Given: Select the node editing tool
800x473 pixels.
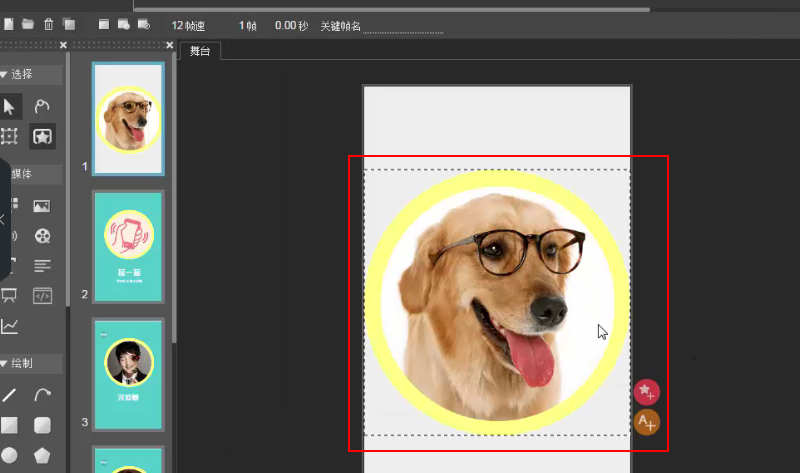Looking at the screenshot, I should coord(42,107).
